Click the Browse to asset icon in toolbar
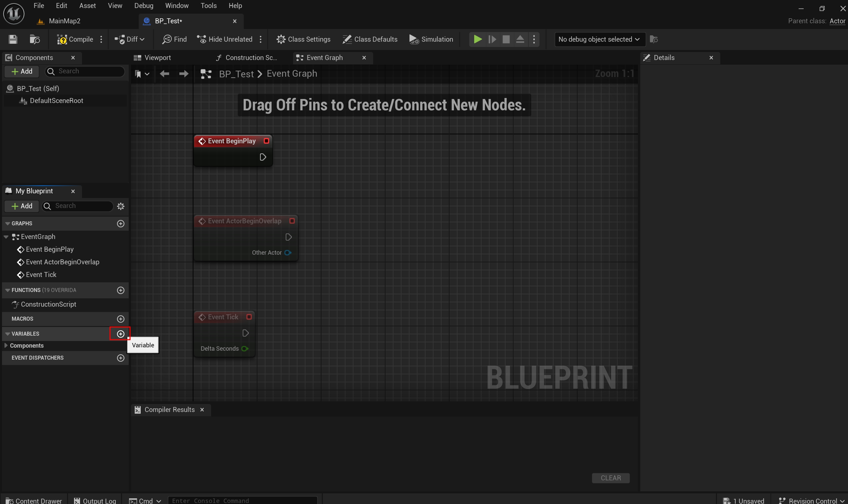 pos(35,39)
